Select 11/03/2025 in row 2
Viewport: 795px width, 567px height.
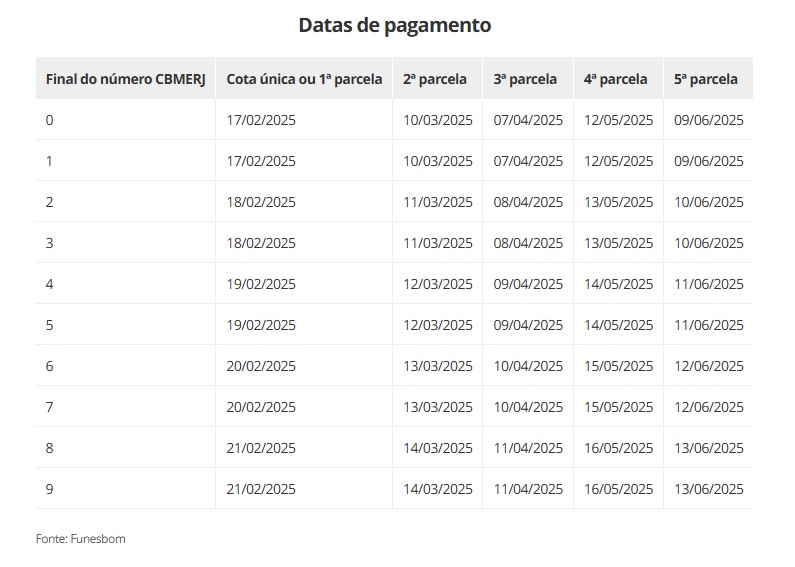pyautogui.click(x=438, y=202)
